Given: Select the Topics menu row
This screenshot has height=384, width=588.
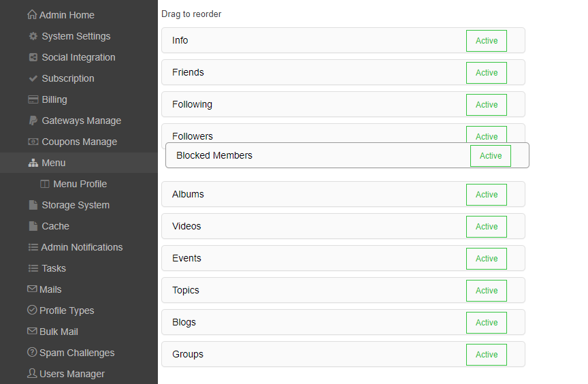Looking at the screenshot, I should pyautogui.click(x=343, y=290).
